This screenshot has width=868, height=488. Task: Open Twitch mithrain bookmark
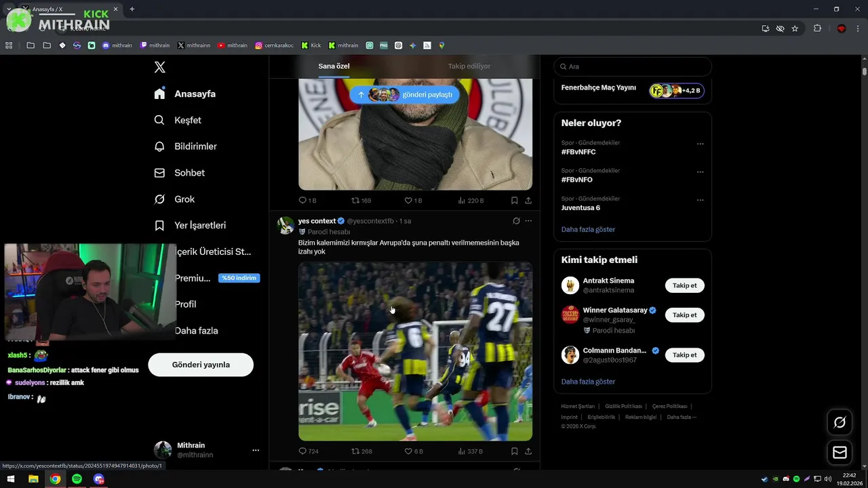tap(155, 45)
